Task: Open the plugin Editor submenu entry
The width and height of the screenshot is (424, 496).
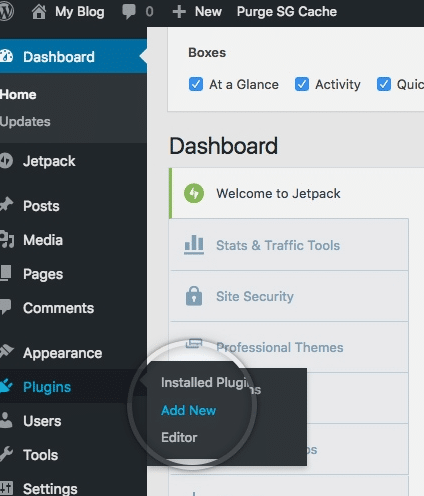Action: (179, 437)
